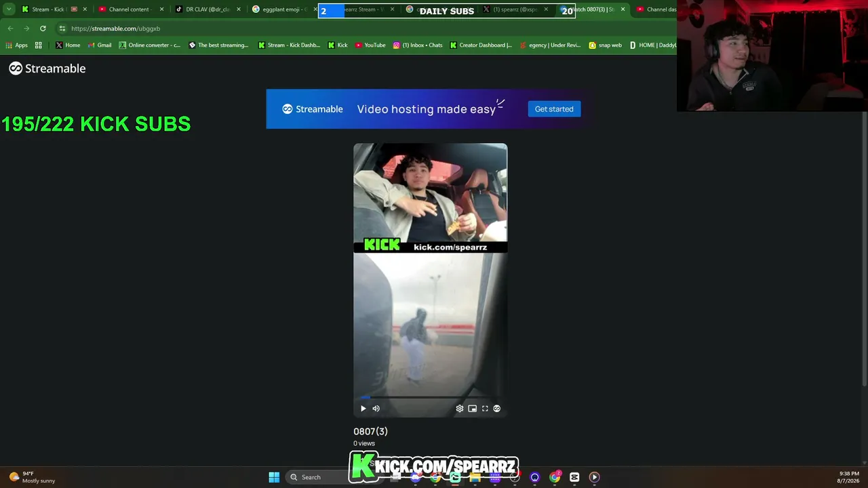The height and width of the screenshot is (488, 868).
Task: Open CapCut from the taskbar
Action: tap(574, 477)
